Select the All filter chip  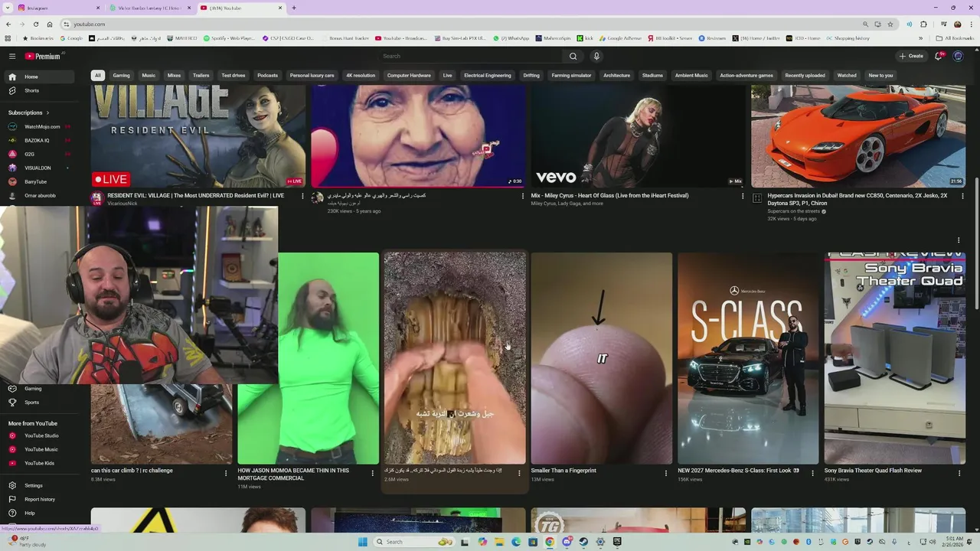click(97, 75)
